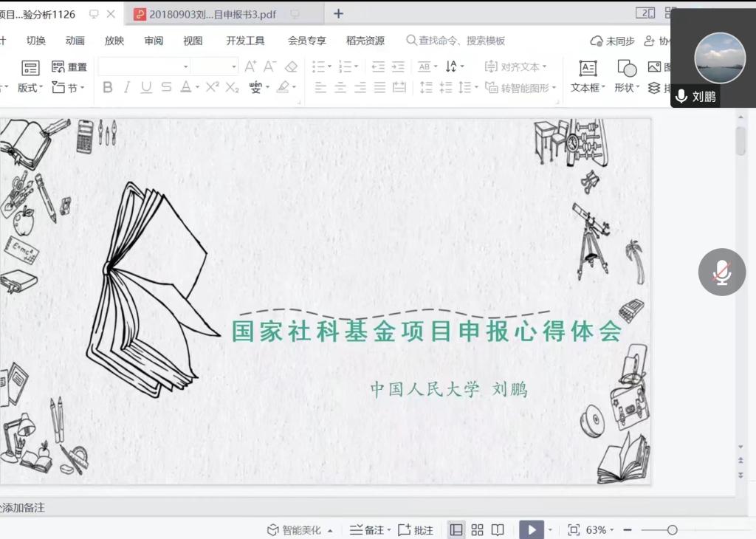Toggle normal view in status bar
The width and height of the screenshot is (756, 539).
(456, 529)
